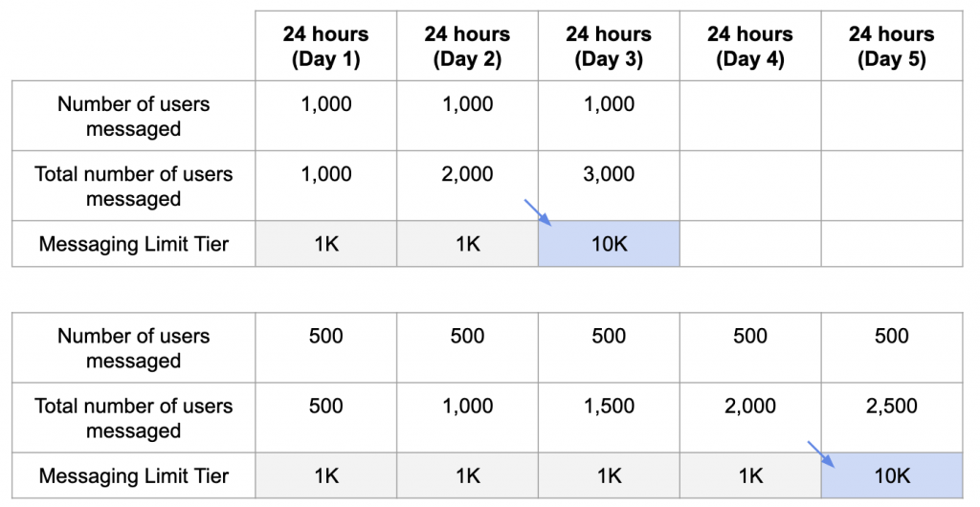Screen dimensions: 980x507
Task: Click the 24 hours (Day 5) column header
Action: [x=892, y=46]
